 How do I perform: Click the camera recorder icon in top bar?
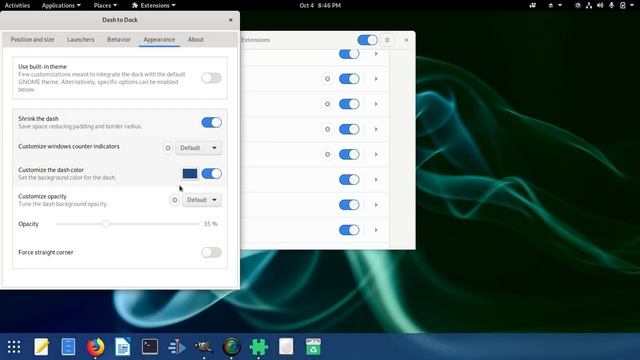click(533, 5)
